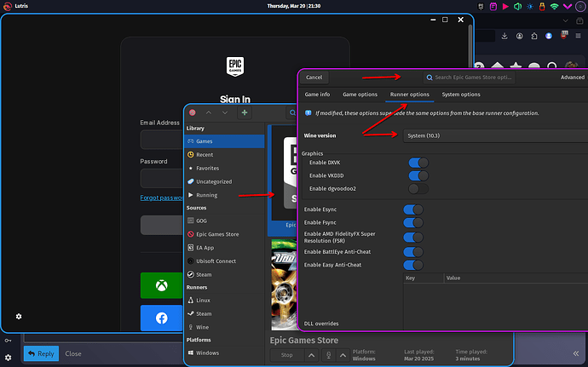Toggle Enable VKD3D switch
The width and height of the screenshot is (588, 367).
click(x=418, y=175)
